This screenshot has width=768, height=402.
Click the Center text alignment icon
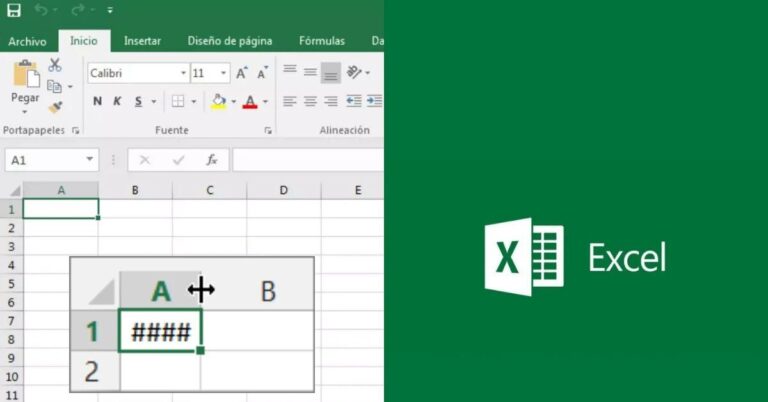(310, 101)
